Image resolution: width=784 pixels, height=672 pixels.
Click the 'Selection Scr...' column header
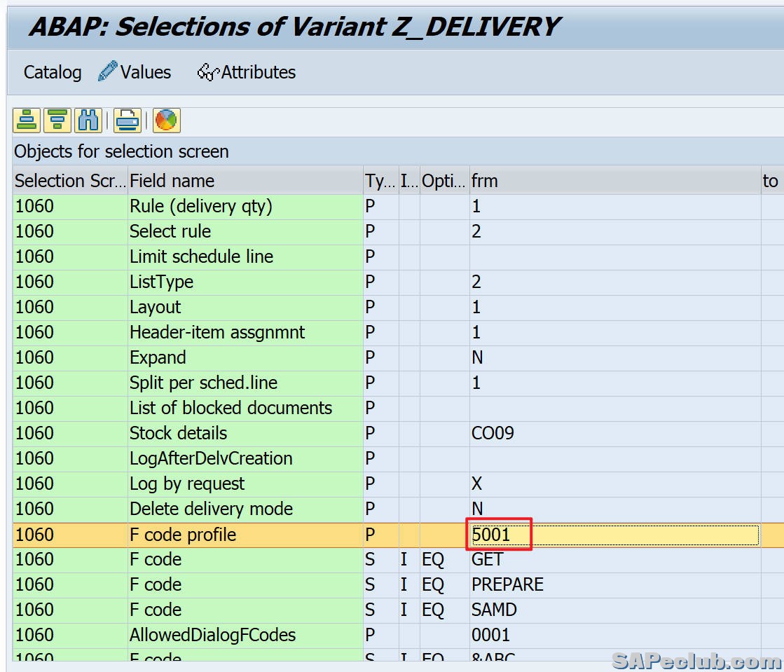tap(69, 181)
